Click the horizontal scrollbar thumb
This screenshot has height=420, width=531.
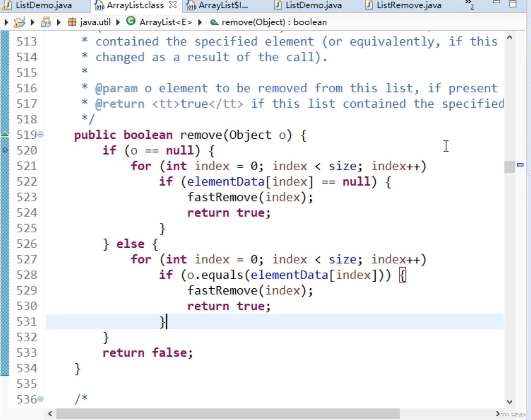[228, 414]
